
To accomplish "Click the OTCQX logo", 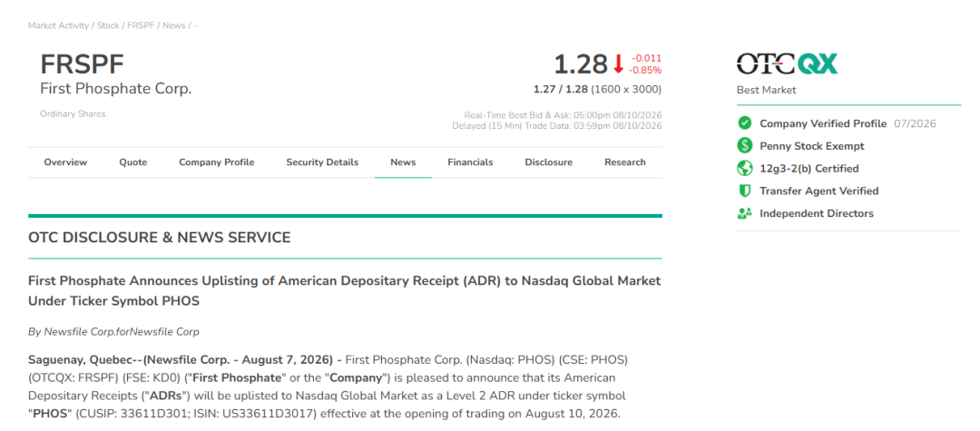I will (787, 64).
